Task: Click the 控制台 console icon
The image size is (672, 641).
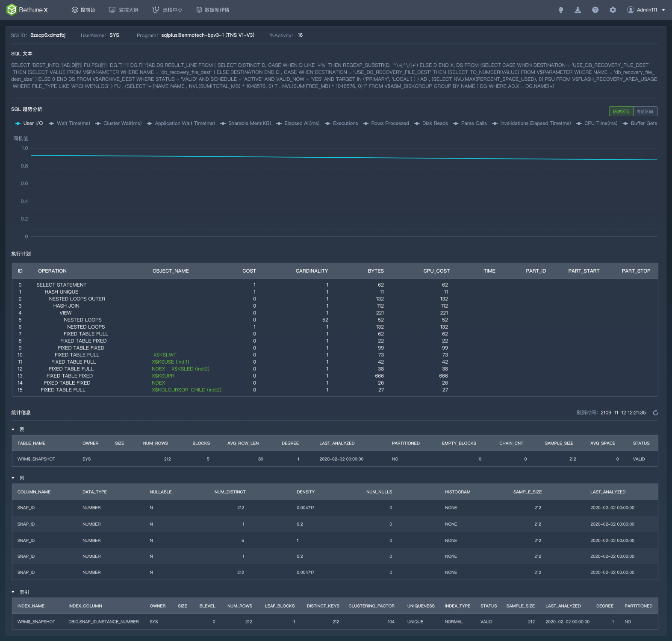Action: point(75,10)
